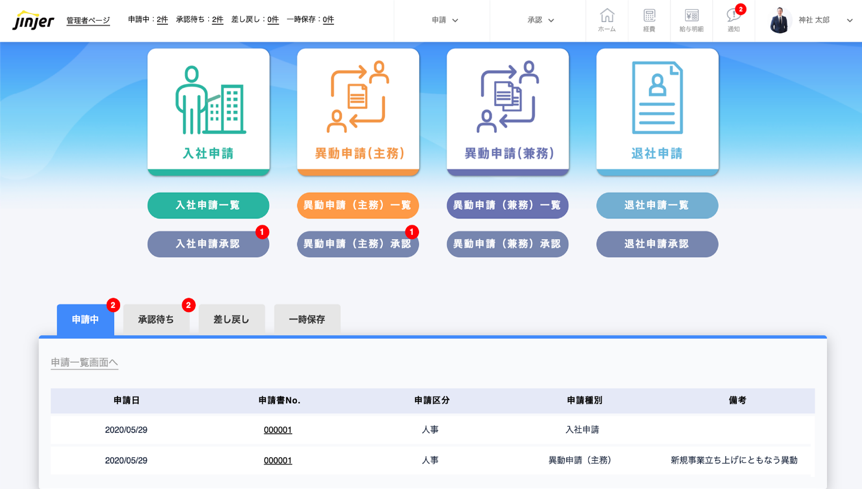Click the 承認待ち 2件 count link
The image size is (862, 489).
(217, 20)
